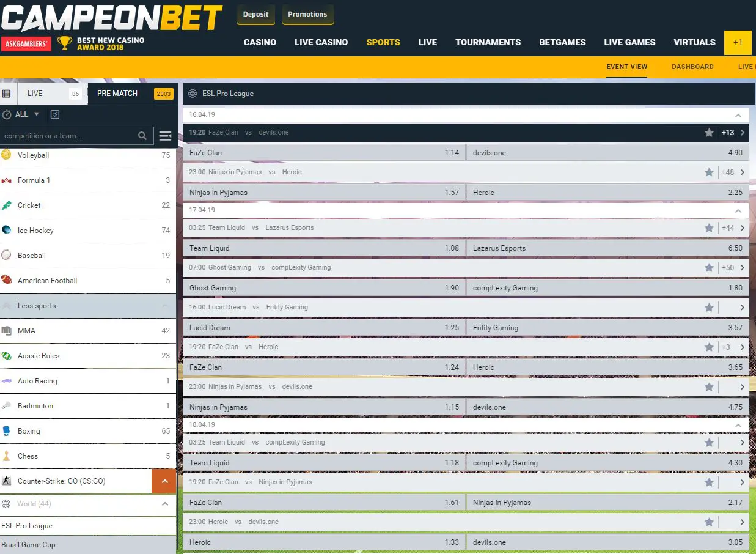Click the Formula 1 icon
The height and width of the screenshot is (554, 756).
click(6, 180)
